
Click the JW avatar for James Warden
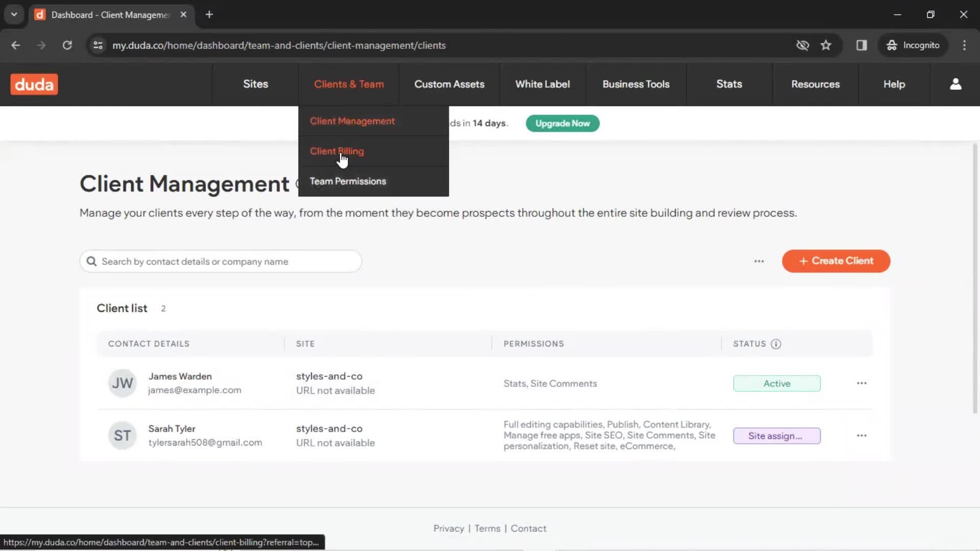[122, 383]
